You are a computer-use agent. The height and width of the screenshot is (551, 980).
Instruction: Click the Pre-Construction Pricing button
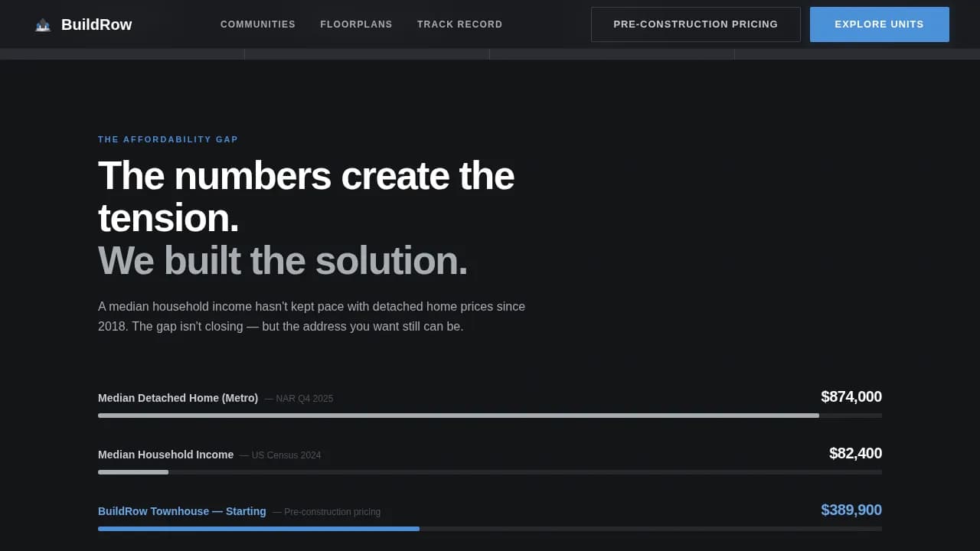pos(696,24)
